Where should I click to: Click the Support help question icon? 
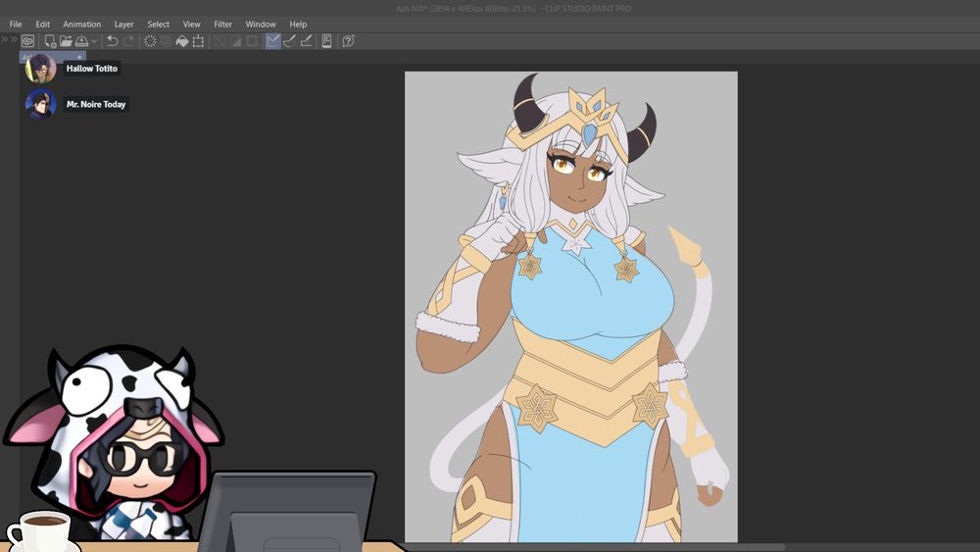349,41
